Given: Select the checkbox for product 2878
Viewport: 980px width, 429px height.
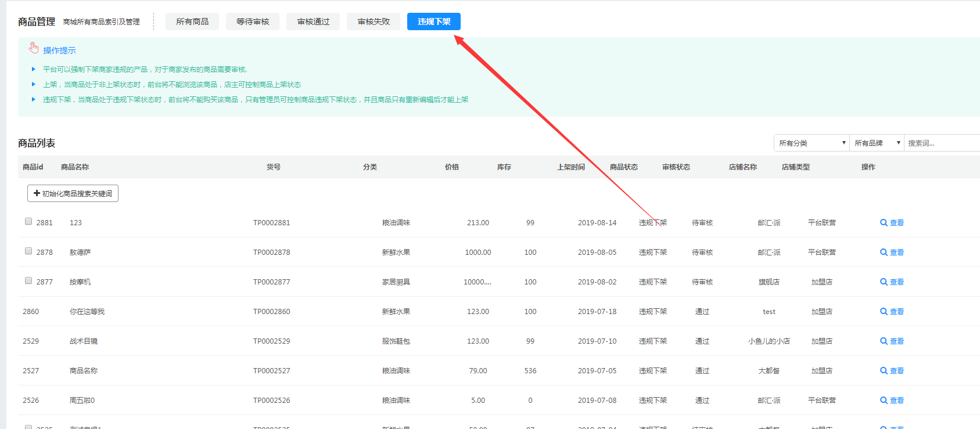Looking at the screenshot, I should tap(28, 251).
